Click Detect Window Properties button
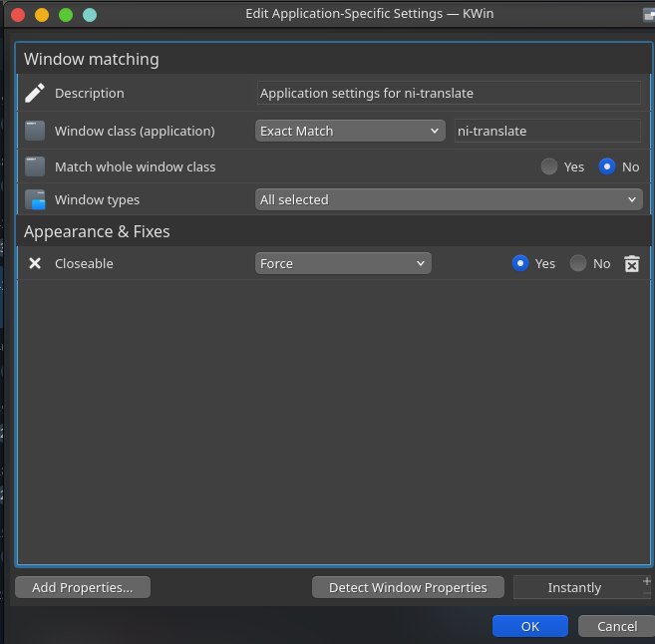The height and width of the screenshot is (644, 655). click(x=408, y=587)
